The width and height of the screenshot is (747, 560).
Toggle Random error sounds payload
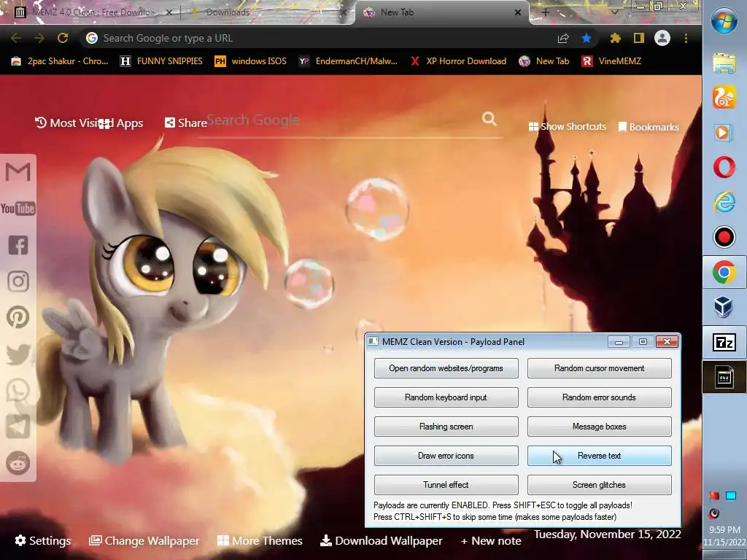click(600, 397)
